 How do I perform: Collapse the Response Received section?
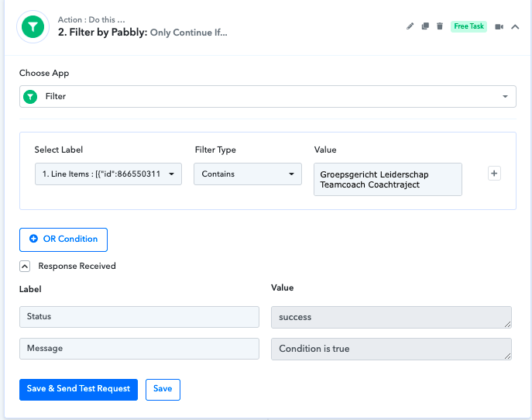[x=25, y=267]
